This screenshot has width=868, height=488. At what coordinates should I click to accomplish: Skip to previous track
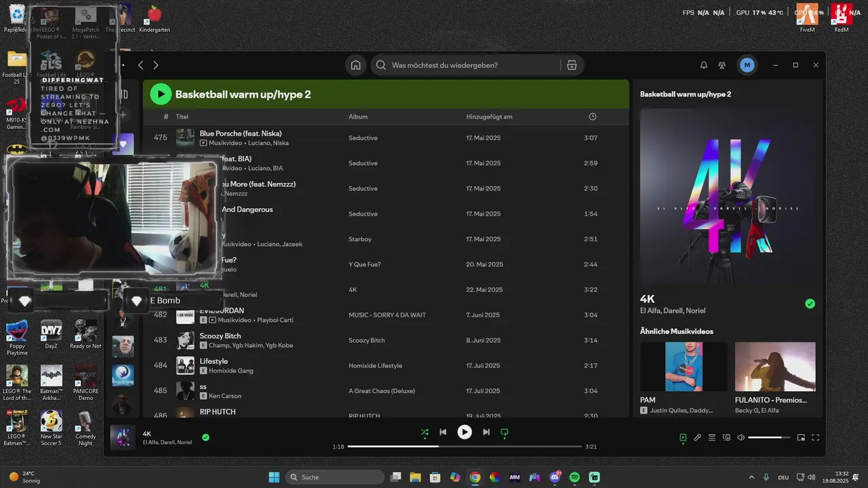click(x=443, y=432)
